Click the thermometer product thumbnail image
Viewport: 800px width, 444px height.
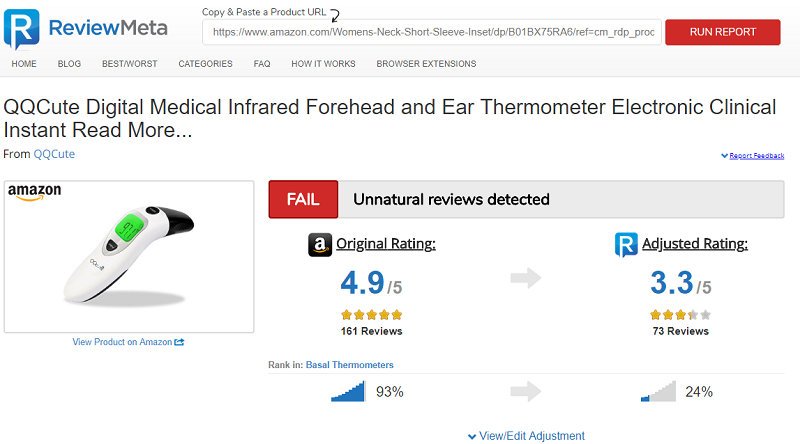(129, 257)
